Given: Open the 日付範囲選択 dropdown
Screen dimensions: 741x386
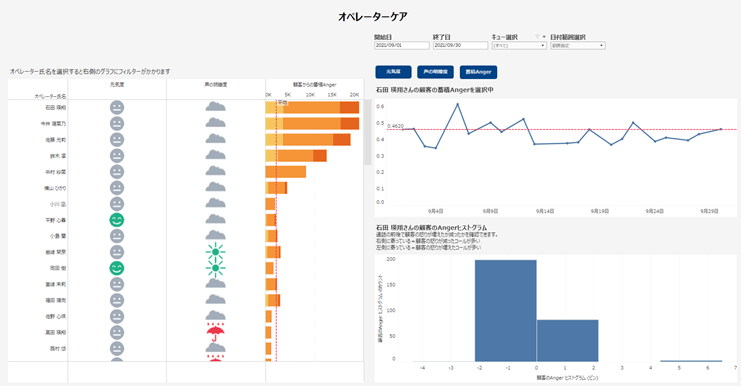Looking at the screenshot, I should coord(577,46).
